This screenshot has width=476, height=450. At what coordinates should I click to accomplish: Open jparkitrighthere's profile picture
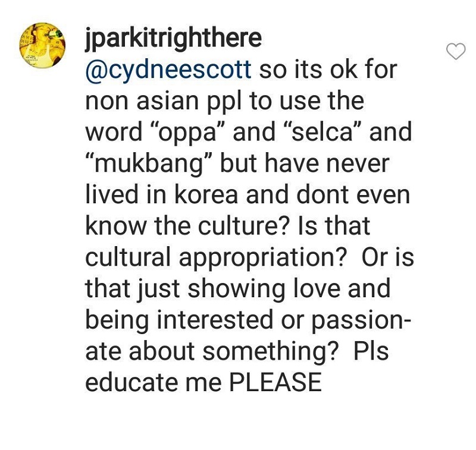click(x=42, y=46)
